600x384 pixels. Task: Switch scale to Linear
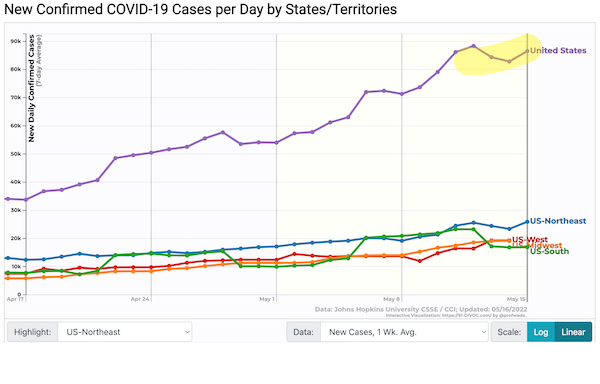(x=573, y=332)
